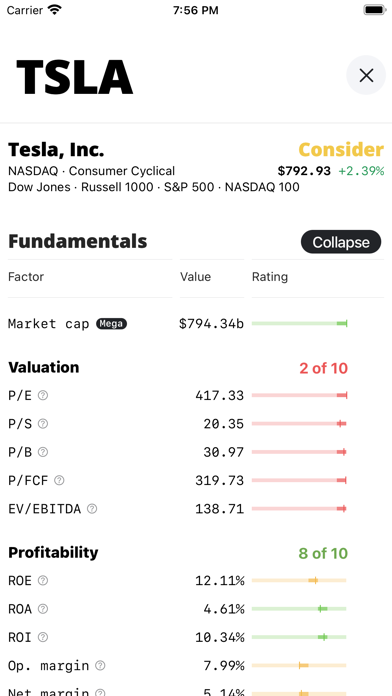The width and height of the screenshot is (392, 696).
Task: Tap the P/E rating bar
Action: tap(299, 395)
